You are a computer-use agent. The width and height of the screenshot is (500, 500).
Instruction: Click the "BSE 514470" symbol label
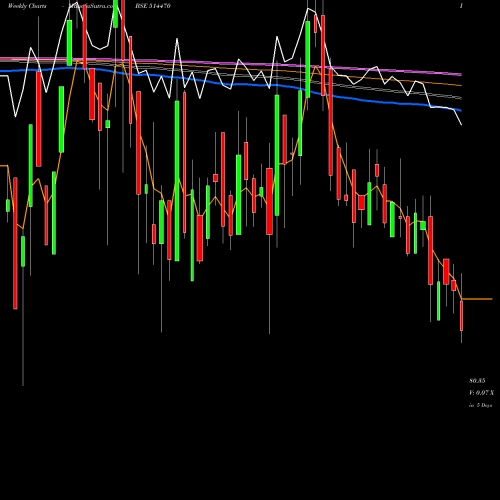coord(153,6)
